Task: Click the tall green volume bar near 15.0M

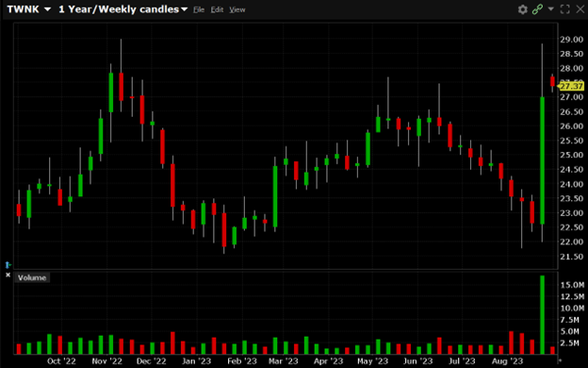Action: (x=542, y=314)
